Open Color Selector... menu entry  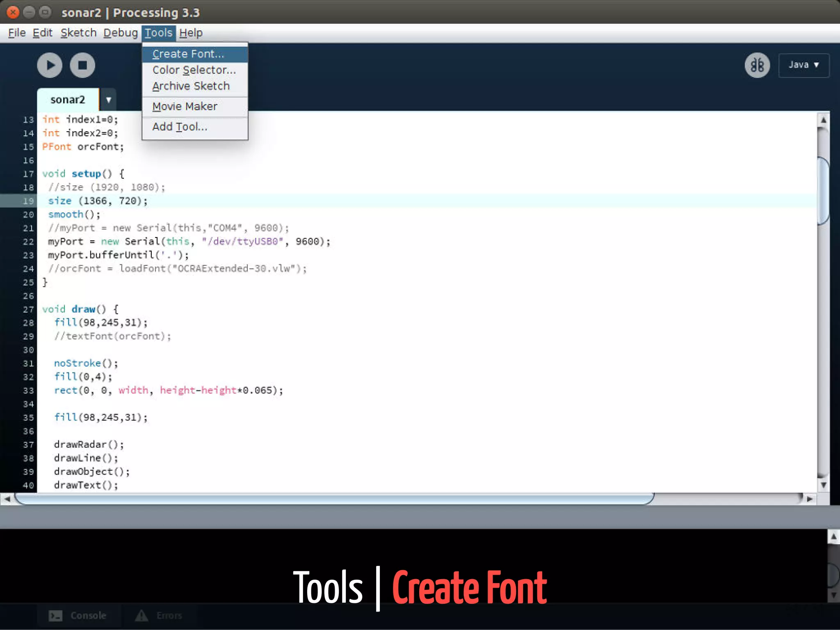click(x=194, y=70)
